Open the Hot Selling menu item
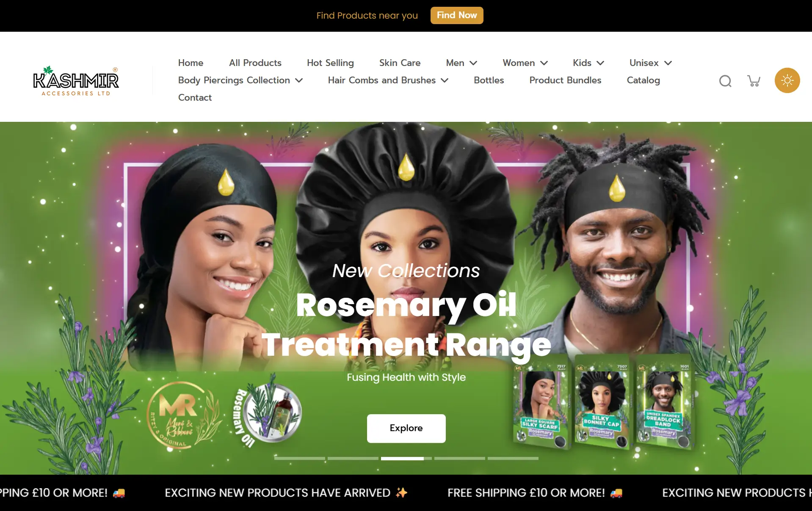This screenshot has width=812, height=511. [330, 63]
